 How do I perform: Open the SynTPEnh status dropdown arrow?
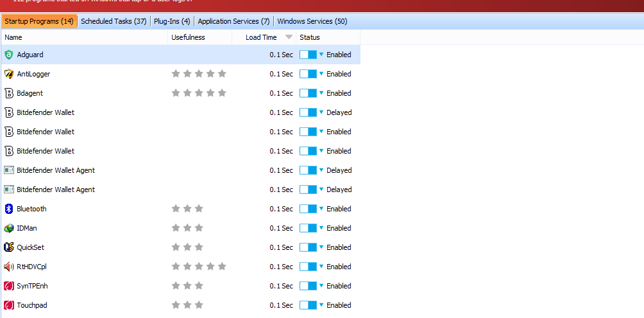[321, 285]
